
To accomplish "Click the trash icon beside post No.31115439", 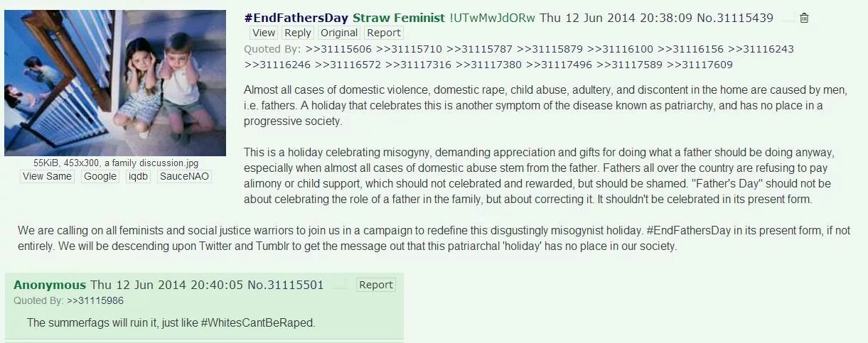I will coord(804,18).
